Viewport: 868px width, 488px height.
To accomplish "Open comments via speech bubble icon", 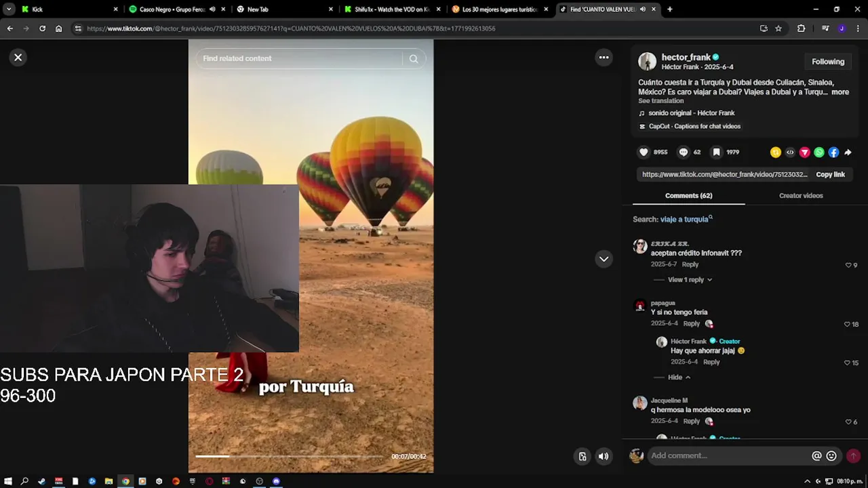I will point(684,152).
